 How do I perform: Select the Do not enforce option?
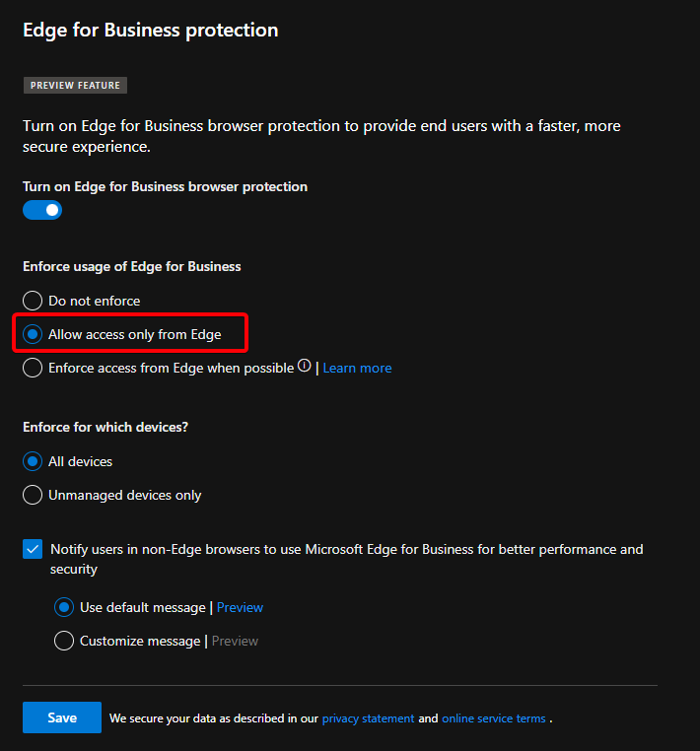pyautogui.click(x=34, y=301)
